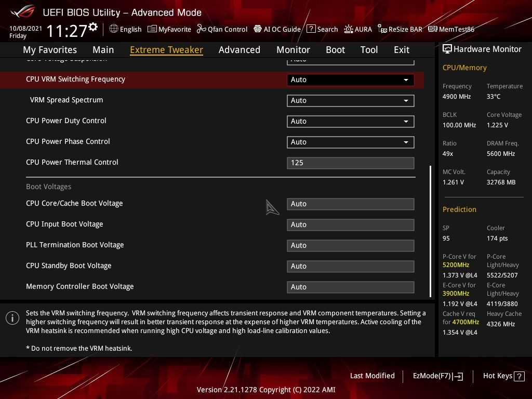The height and width of the screenshot is (399, 532).
Task: Select Memory Controller Boot Voltage label
Action: [x=79, y=286]
